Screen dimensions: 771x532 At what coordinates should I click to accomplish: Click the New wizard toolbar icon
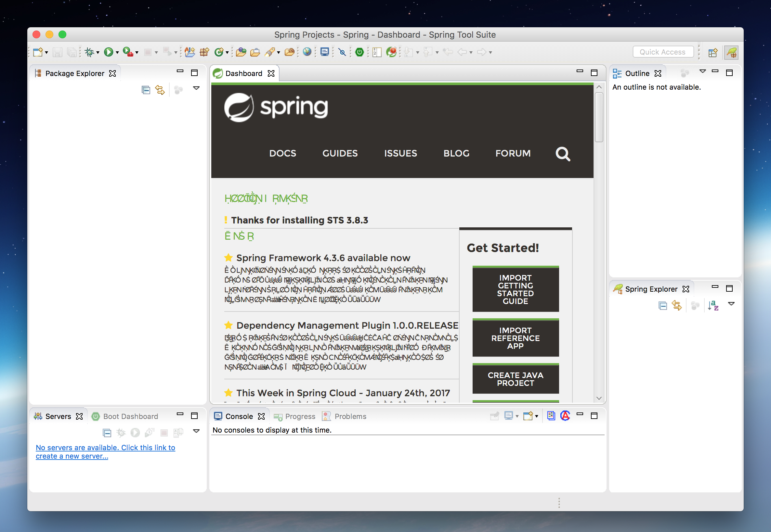[x=38, y=52]
